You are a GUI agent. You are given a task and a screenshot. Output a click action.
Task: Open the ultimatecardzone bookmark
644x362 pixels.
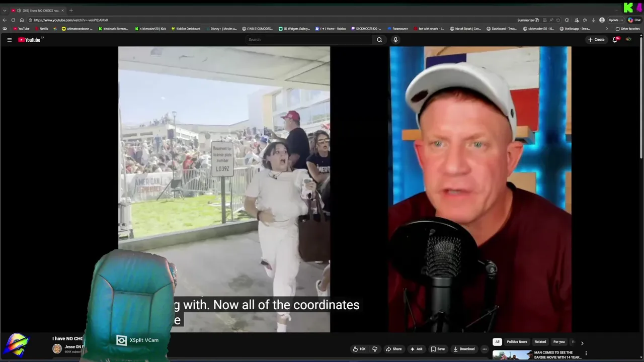[77, 29]
